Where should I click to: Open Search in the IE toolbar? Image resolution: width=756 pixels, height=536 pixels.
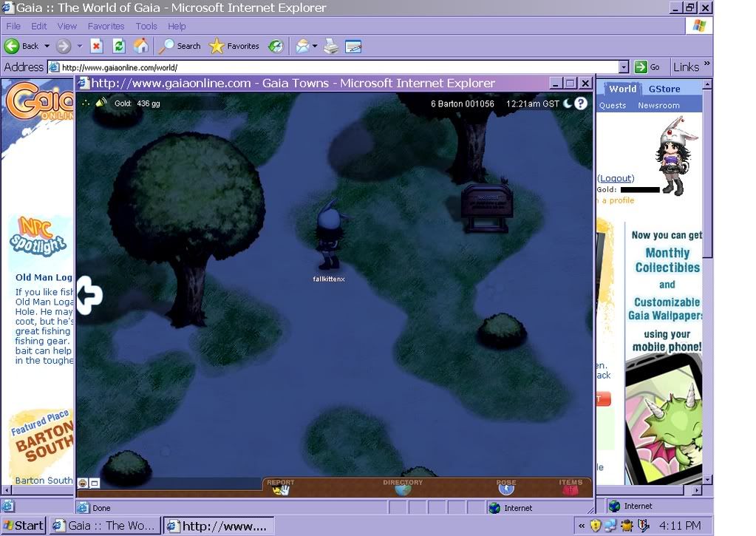click(180, 47)
